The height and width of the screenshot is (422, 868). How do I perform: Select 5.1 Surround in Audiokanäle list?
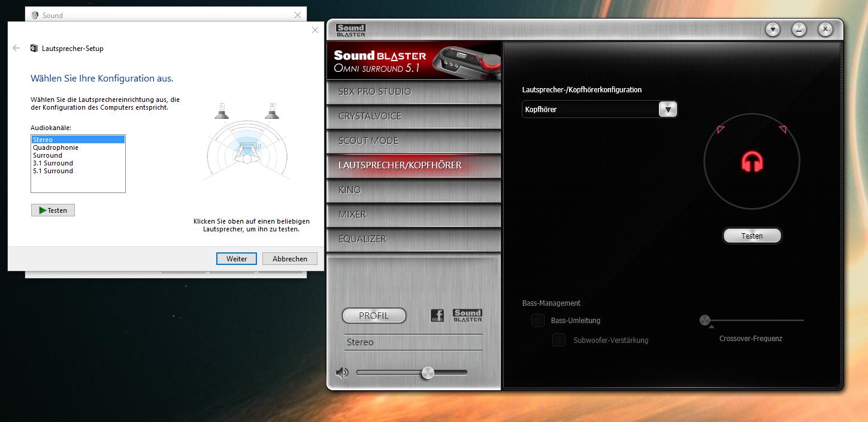click(x=78, y=171)
